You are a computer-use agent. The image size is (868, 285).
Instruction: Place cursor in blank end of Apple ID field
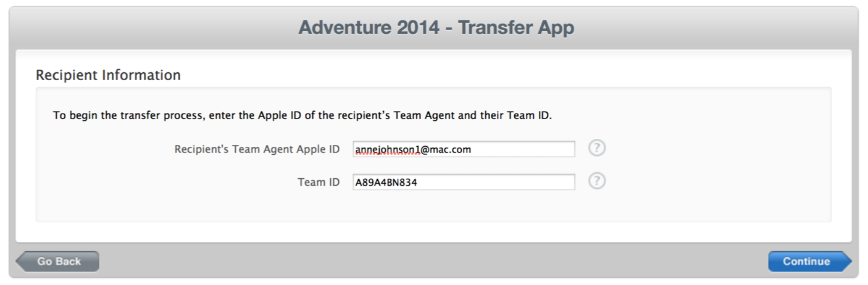click(531, 149)
